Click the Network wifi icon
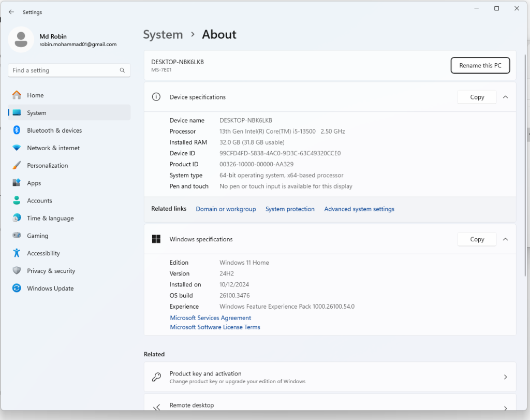 tap(17, 148)
